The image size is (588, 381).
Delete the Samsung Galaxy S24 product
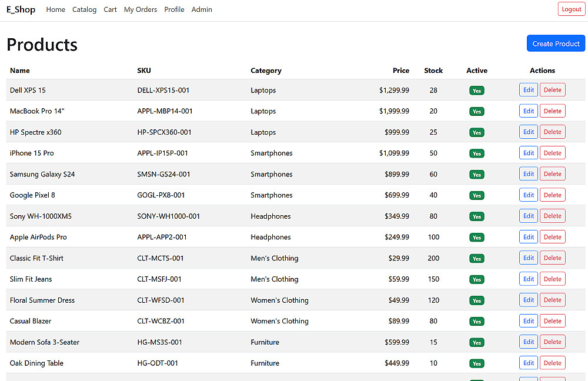(x=552, y=174)
